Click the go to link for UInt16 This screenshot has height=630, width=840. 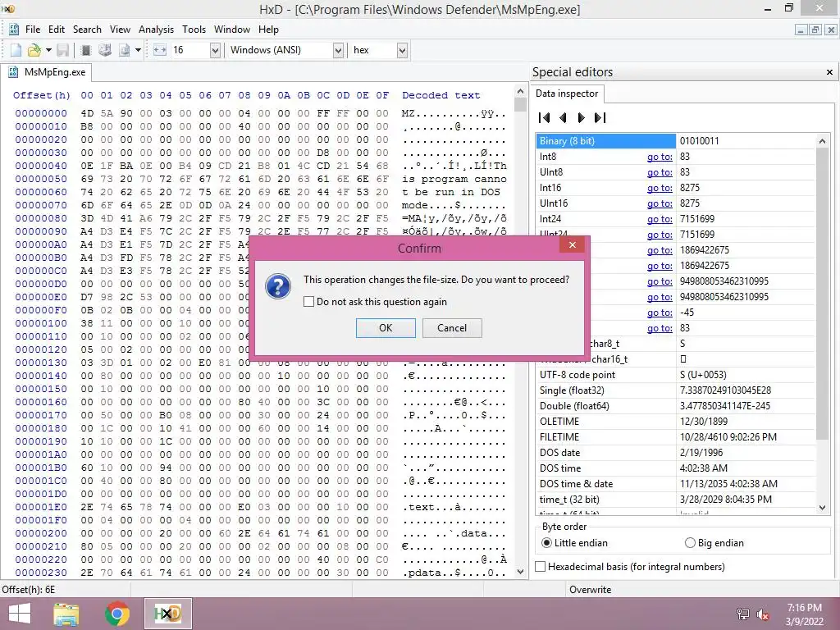tap(660, 203)
